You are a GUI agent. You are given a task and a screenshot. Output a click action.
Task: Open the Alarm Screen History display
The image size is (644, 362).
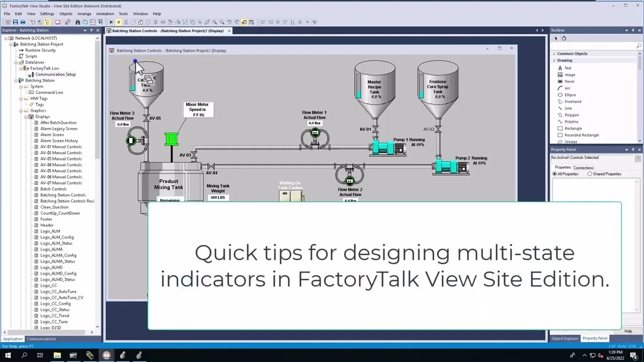(59, 141)
